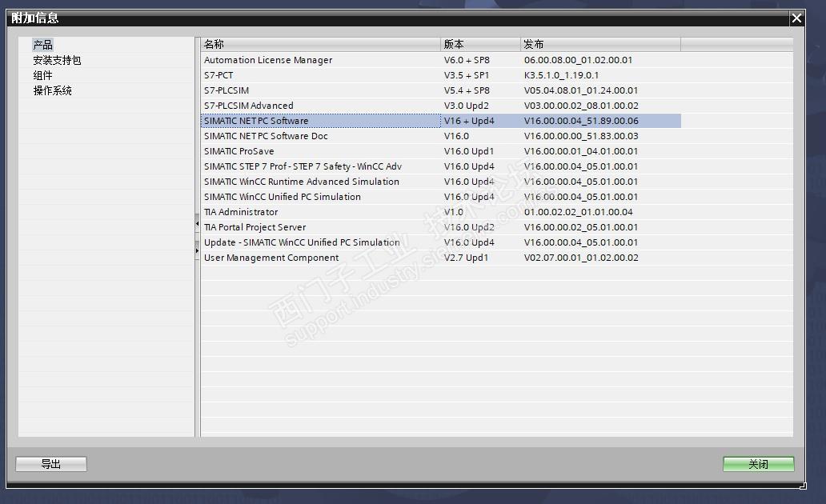
Task: Click version cell V5.4 + SP8
Action: pyautogui.click(x=480, y=90)
